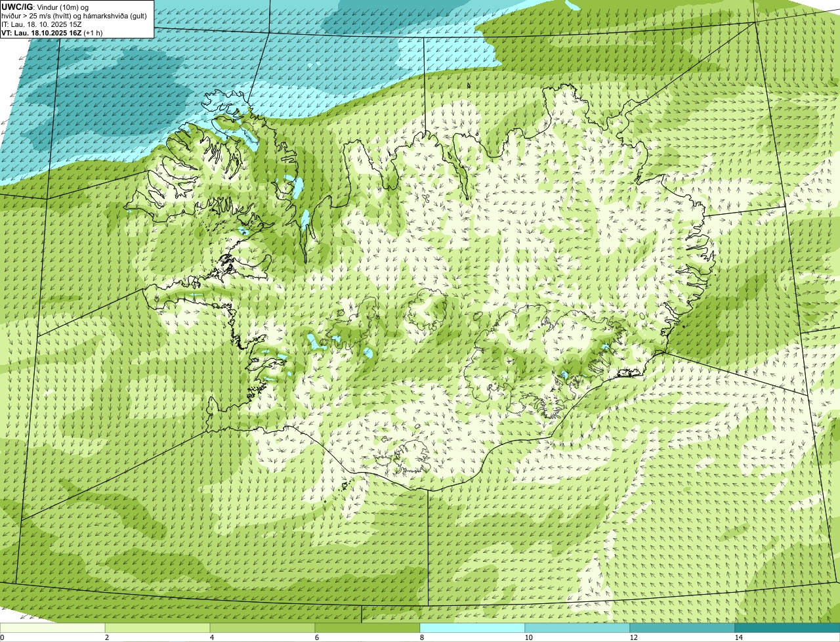Screen dimensions: 840x642
Task: Click the '12' label under the color scale
Action: 633,637
